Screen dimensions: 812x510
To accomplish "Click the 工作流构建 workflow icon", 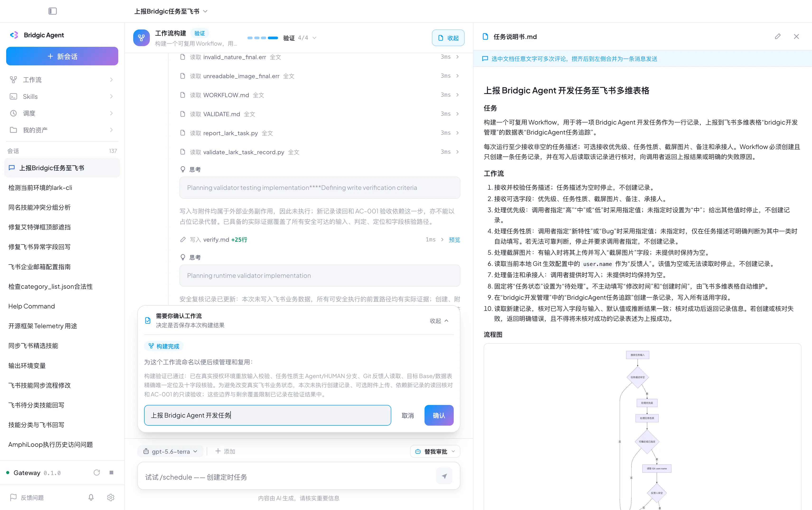I will point(142,38).
